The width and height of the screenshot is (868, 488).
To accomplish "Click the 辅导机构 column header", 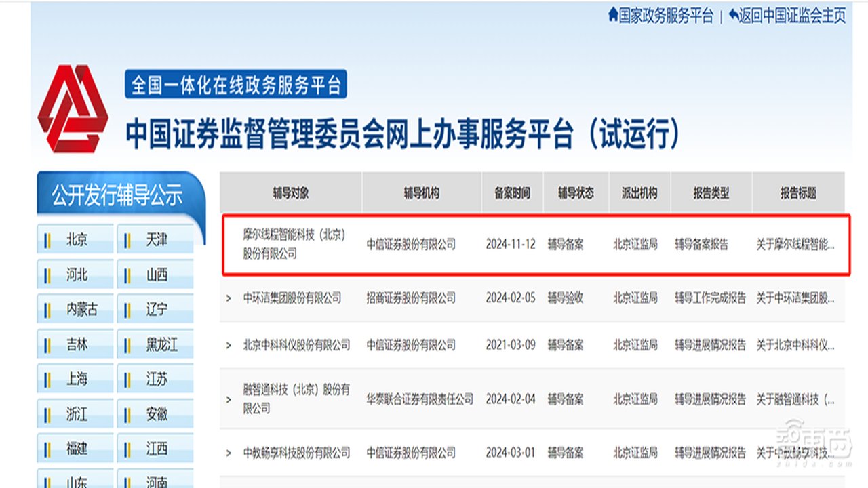I will click(x=422, y=192).
